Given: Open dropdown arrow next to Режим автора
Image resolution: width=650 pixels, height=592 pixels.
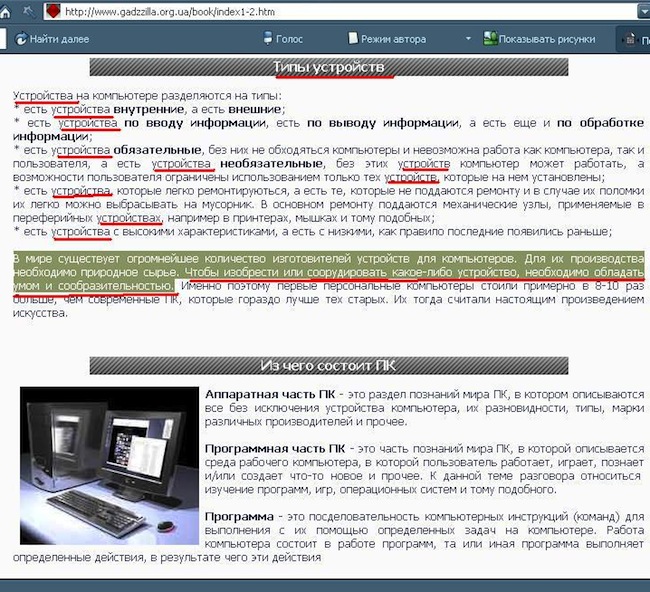Looking at the screenshot, I should [x=467, y=39].
